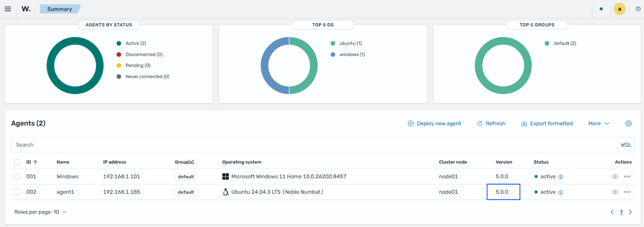Go to previous page arrow

click(612, 212)
